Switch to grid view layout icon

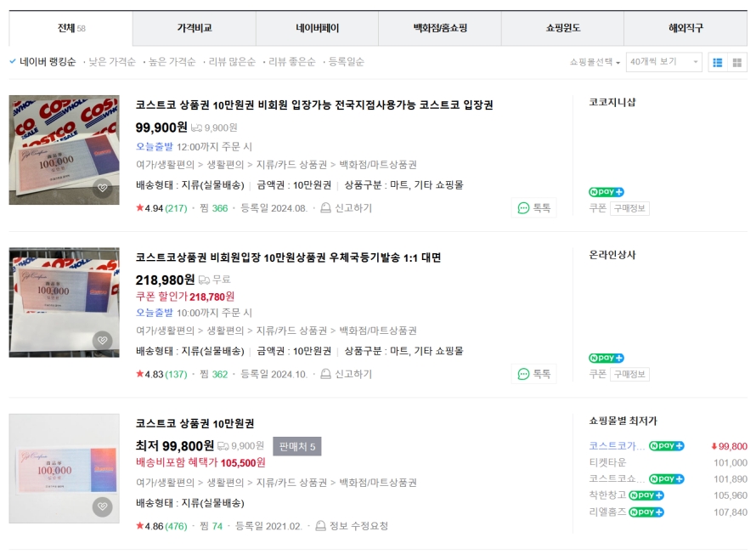(x=736, y=62)
